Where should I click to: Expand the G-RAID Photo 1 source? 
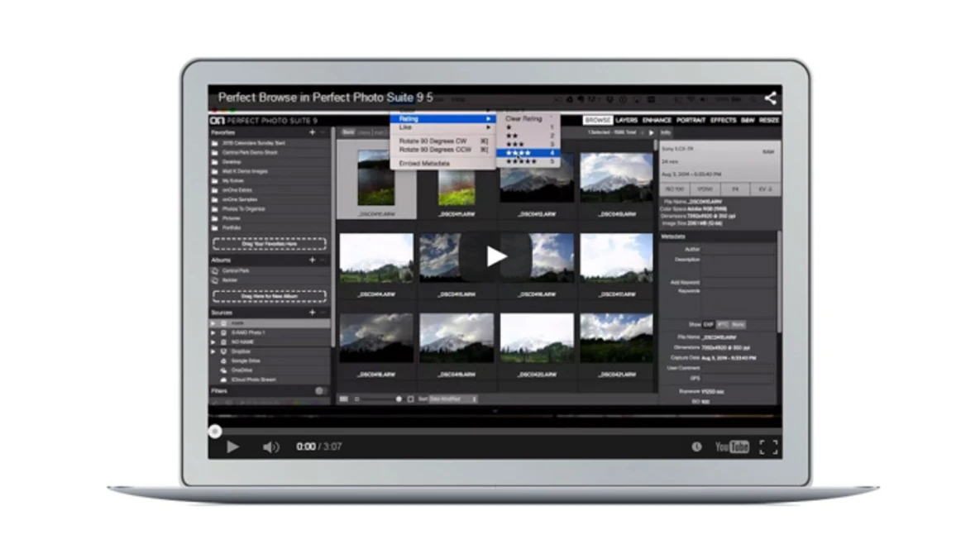pos(213,333)
